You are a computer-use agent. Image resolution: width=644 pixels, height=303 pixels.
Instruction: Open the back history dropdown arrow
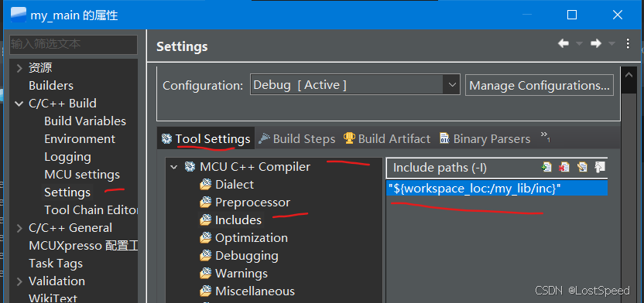coord(580,43)
